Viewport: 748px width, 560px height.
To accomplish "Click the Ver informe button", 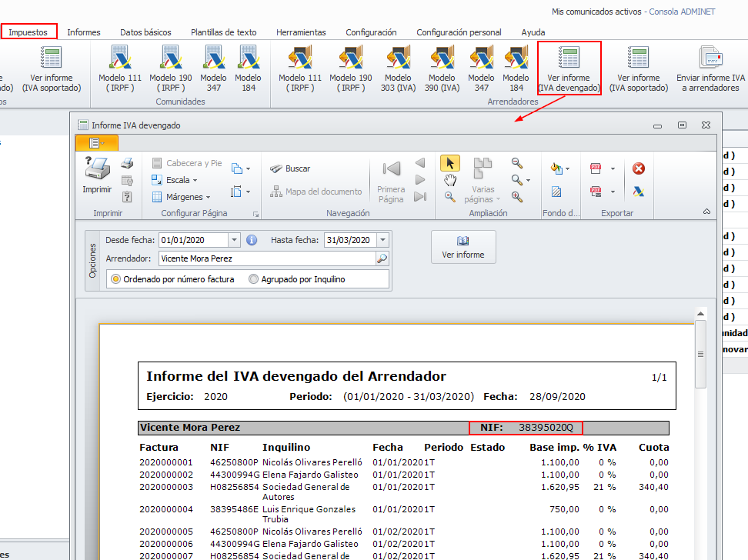I will click(462, 246).
